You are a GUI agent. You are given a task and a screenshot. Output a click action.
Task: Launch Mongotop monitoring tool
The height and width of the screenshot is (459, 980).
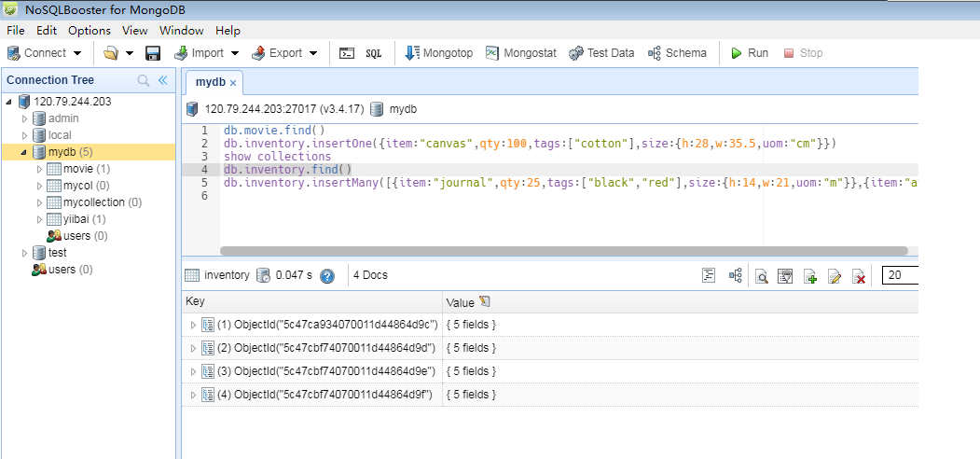tap(439, 53)
